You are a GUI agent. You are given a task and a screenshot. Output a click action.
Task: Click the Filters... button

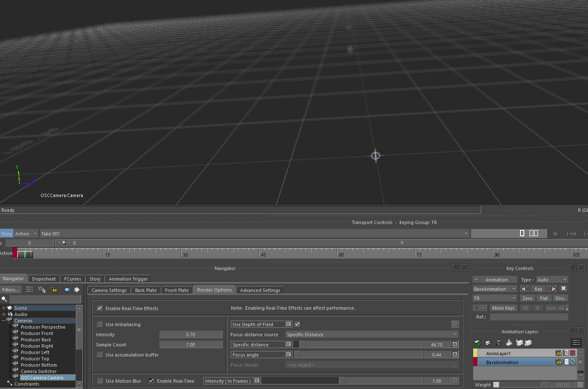(x=11, y=290)
